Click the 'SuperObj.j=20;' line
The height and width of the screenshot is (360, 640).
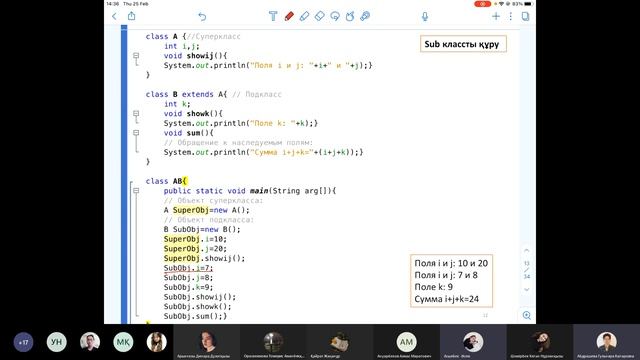(x=195, y=249)
